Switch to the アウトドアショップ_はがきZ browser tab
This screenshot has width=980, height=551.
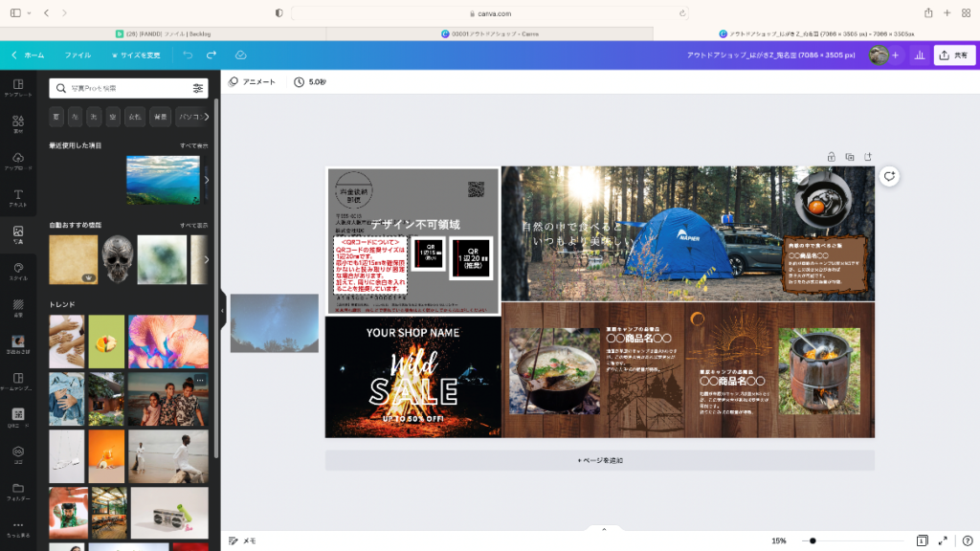pos(817,33)
